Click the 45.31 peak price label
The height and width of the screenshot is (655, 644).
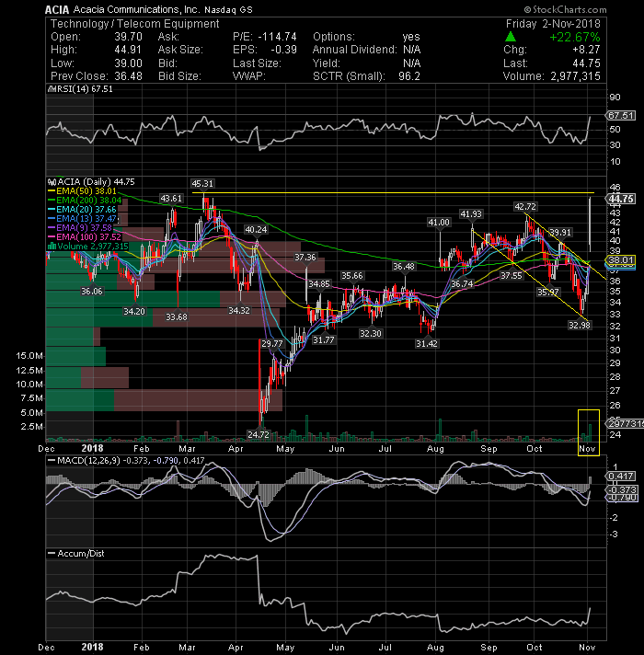point(202,183)
